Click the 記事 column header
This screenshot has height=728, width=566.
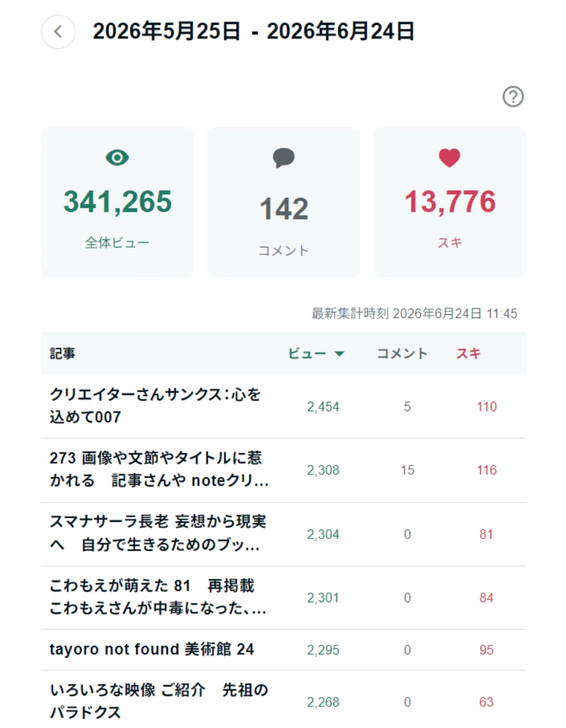point(62,354)
